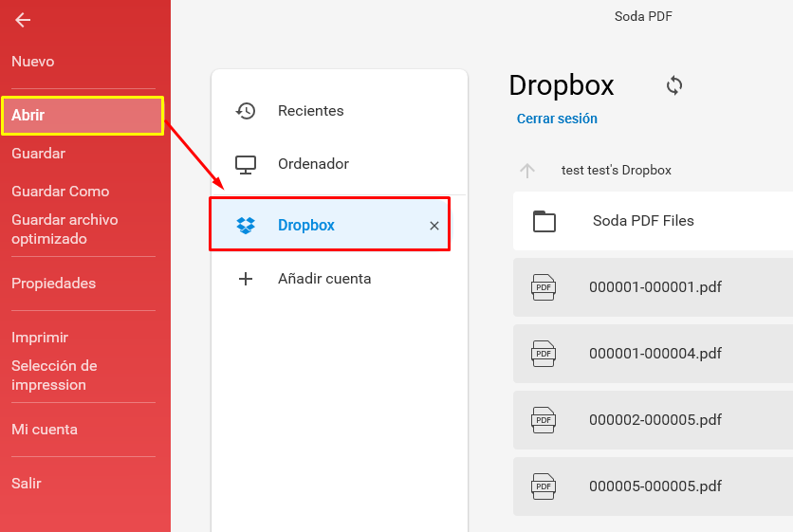This screenshot has width=793, height=532.
Task: Click the Soda PDF Files folder icon
Action: click(x=544, y=221)
